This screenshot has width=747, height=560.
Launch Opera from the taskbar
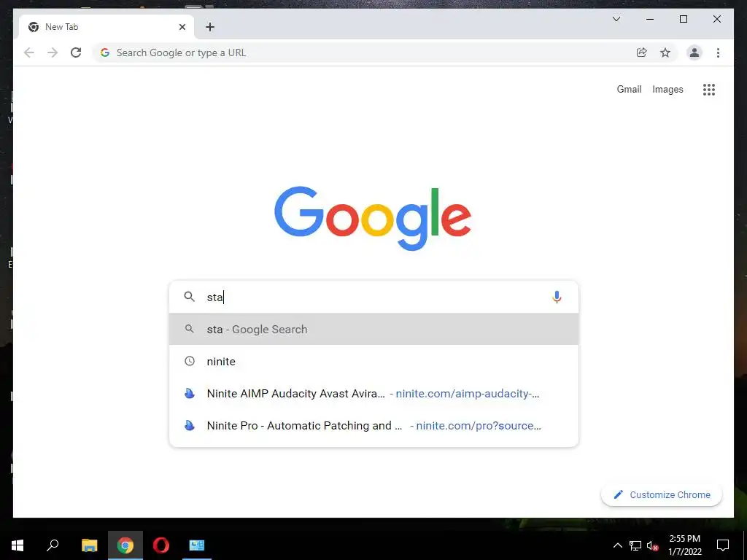pyautogui.click(x=161, y=545)
